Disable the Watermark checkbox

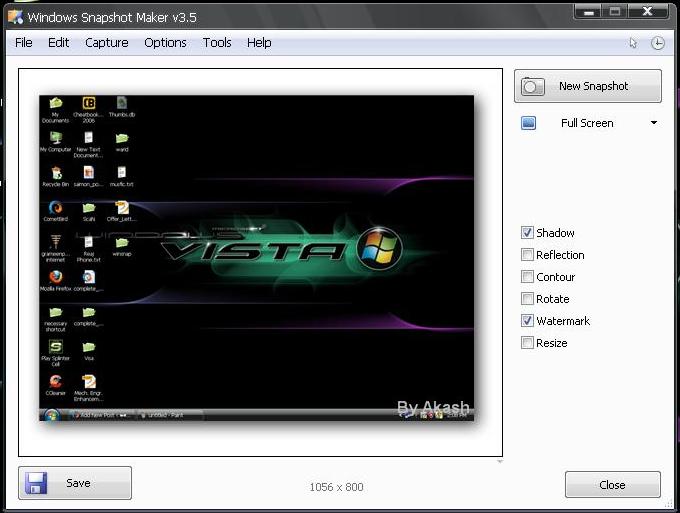click(x=527, y=320)
